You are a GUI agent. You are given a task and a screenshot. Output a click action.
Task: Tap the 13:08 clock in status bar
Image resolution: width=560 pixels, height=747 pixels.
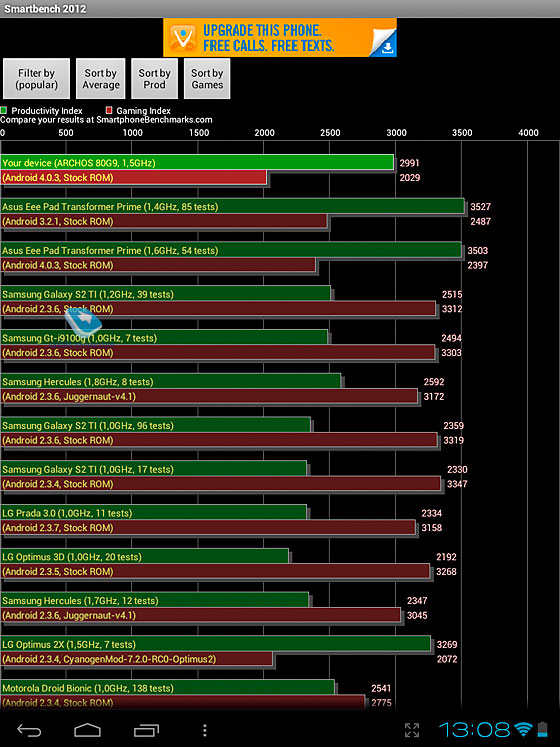(x=474, y=729)
